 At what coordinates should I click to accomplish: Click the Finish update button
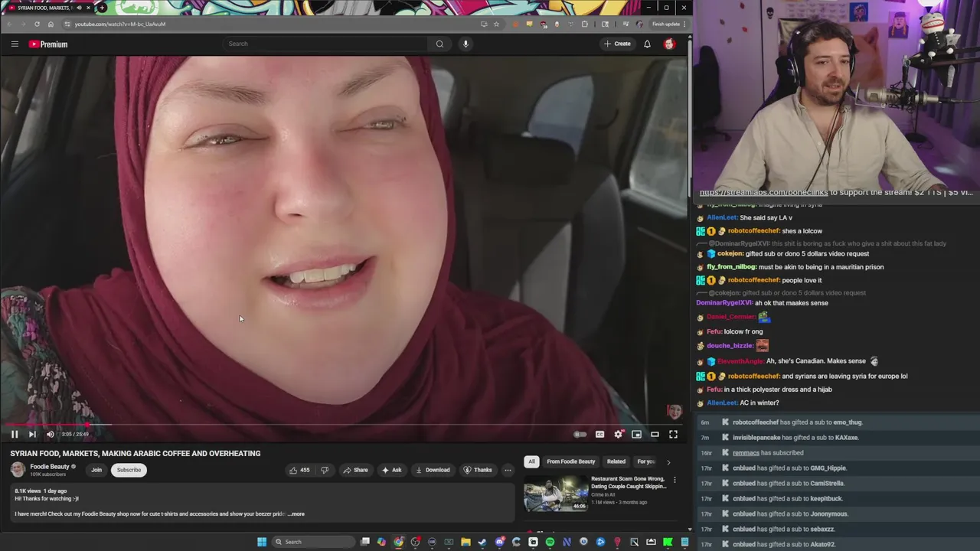(668, 24)
